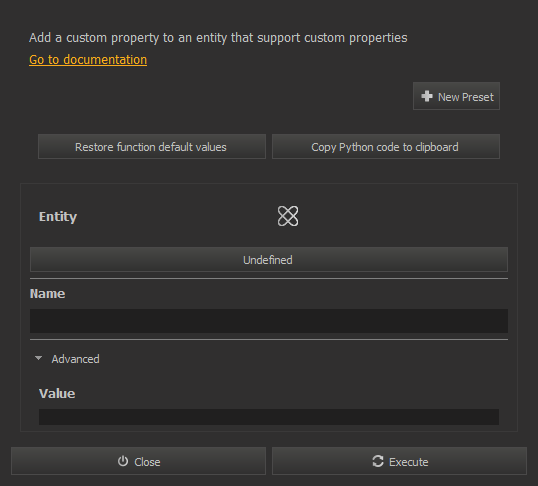Focus the Value text field
The image size is (538, 486).
[269, 417]
